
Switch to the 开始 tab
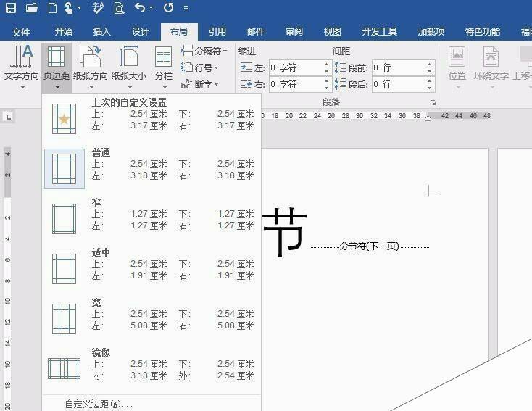(64, 32)
